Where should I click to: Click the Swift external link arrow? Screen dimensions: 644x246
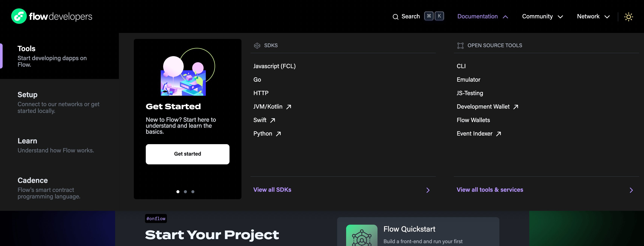[273, 121]
